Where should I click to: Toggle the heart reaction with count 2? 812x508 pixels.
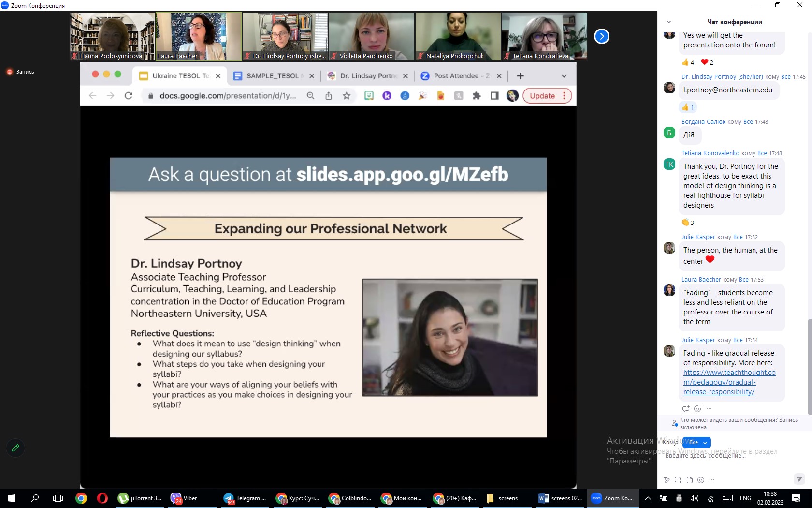click(707, 62)
